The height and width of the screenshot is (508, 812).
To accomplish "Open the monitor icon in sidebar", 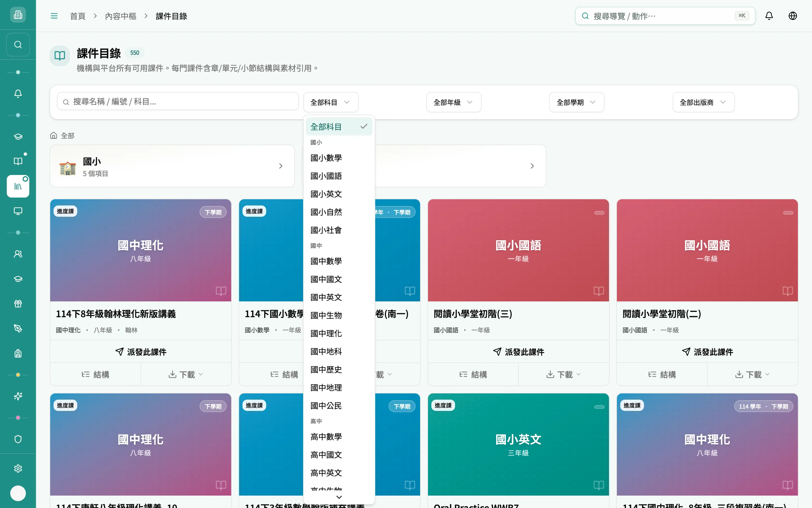I will point(18,211).
